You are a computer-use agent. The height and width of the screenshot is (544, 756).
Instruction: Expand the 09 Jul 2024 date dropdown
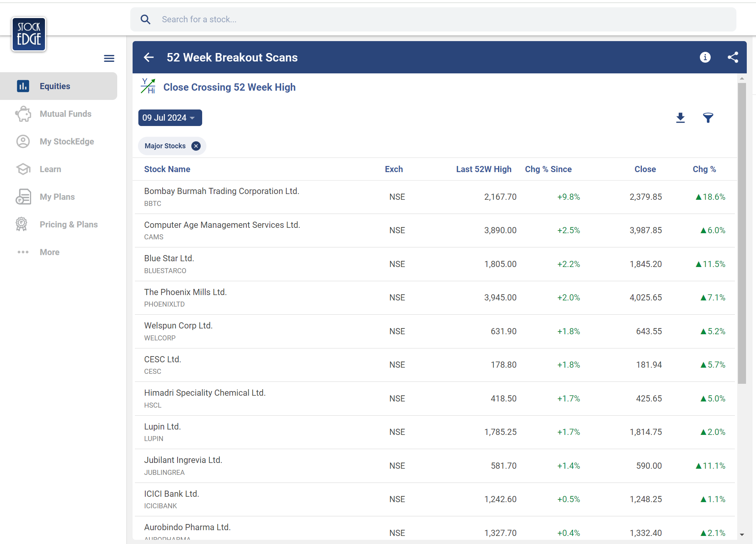click(170, 118)
